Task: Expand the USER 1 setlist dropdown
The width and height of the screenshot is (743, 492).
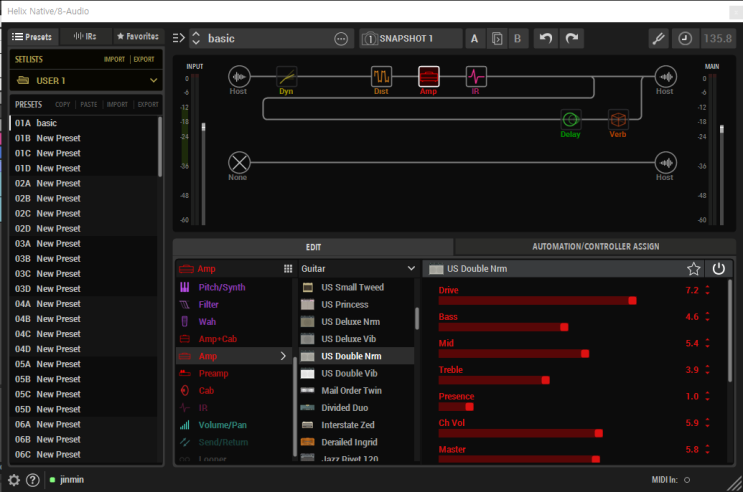Action: (85, 80)
